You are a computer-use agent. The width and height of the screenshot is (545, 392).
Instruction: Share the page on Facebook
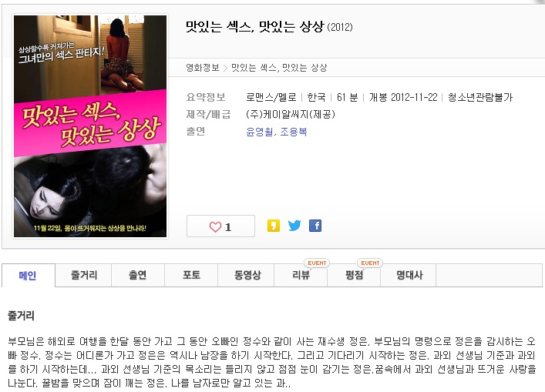point(315,226)
